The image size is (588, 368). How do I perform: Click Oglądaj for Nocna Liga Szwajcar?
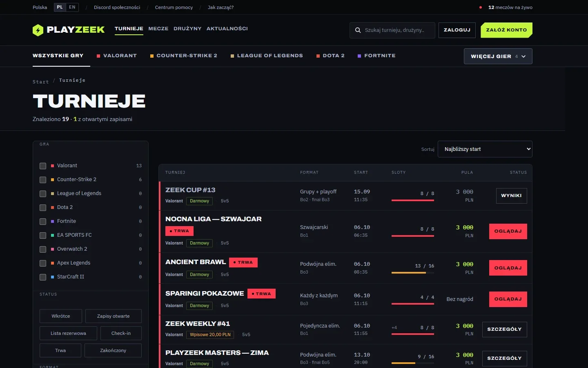pyautogui.click(x=508, y=231)
